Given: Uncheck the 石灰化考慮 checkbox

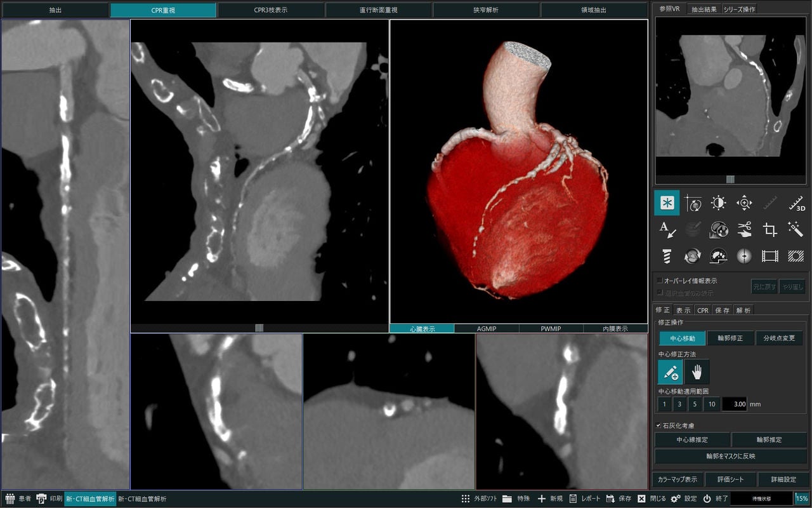Looking at the screenshot, I should click(660, 425).
